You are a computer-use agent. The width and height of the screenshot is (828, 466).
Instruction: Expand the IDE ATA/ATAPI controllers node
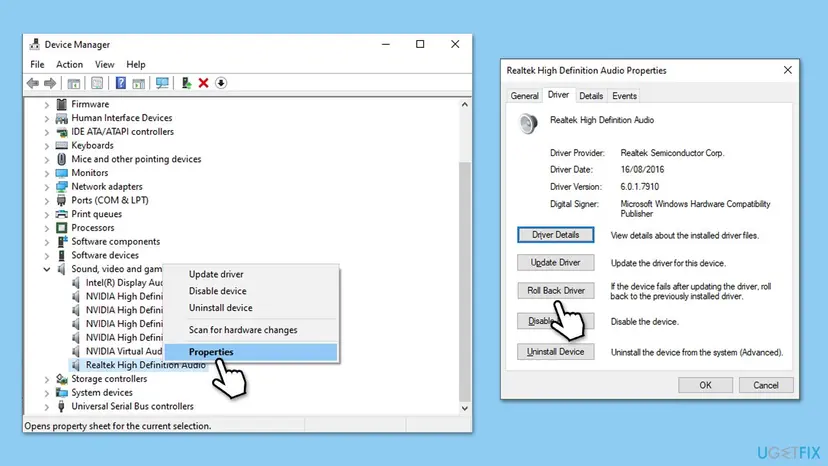point(46,132)
